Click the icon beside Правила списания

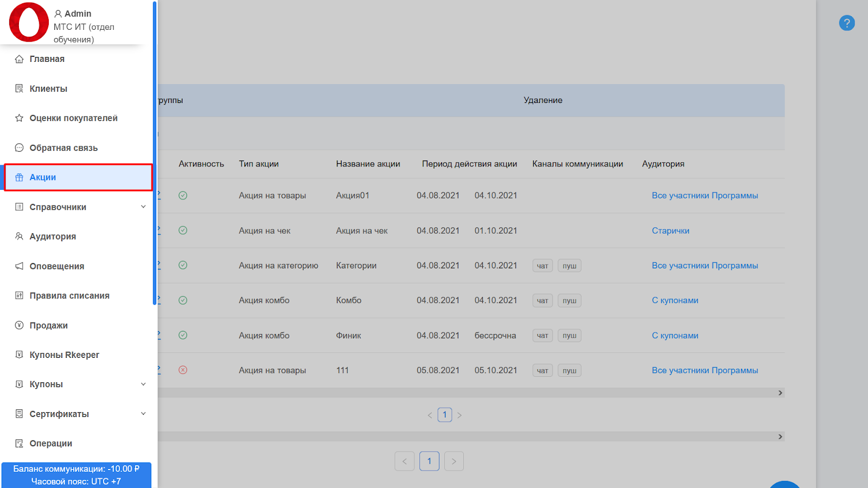19,296
